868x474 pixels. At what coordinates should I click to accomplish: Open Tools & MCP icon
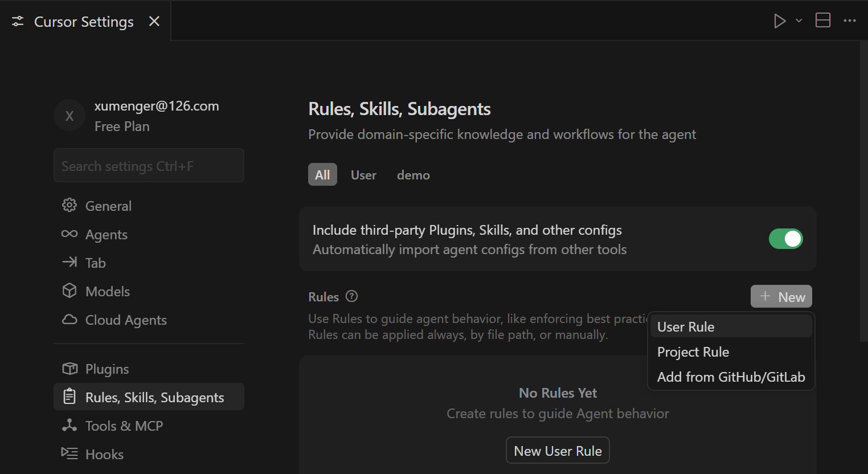coord(69,426)
